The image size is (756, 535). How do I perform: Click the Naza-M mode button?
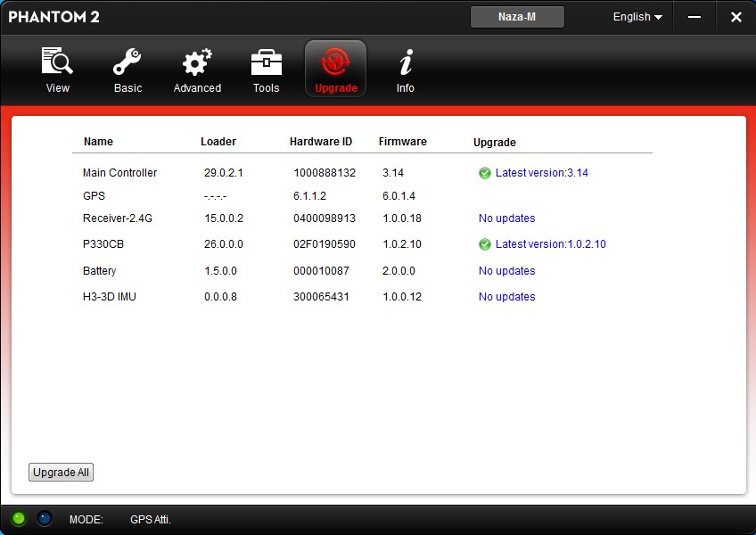517,17
